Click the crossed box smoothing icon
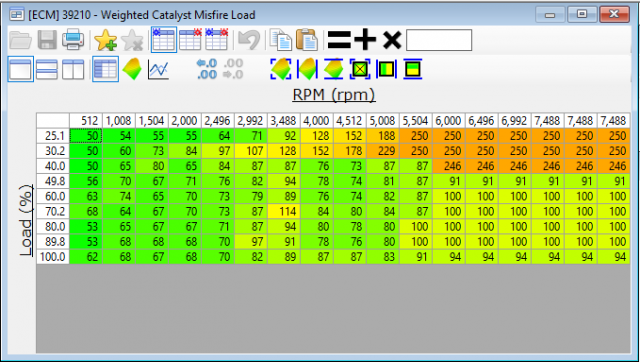Screen dimensions: 640x362 [360, 69]
